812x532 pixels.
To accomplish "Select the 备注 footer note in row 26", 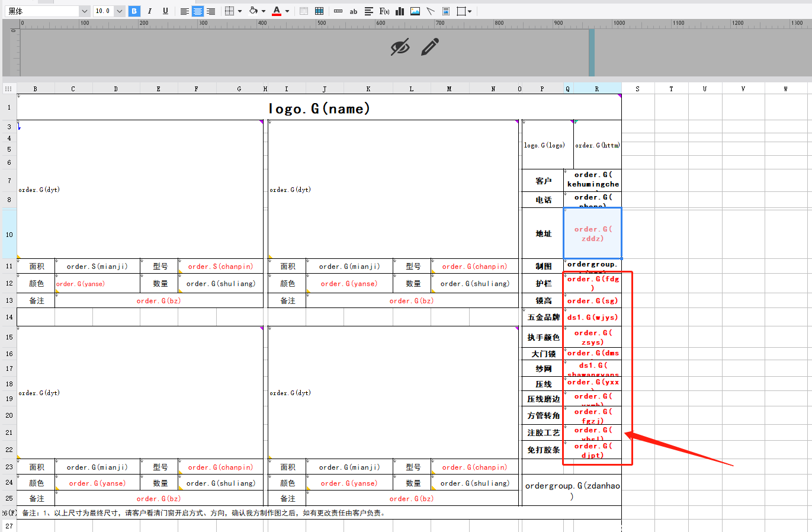I will point(319,513).
